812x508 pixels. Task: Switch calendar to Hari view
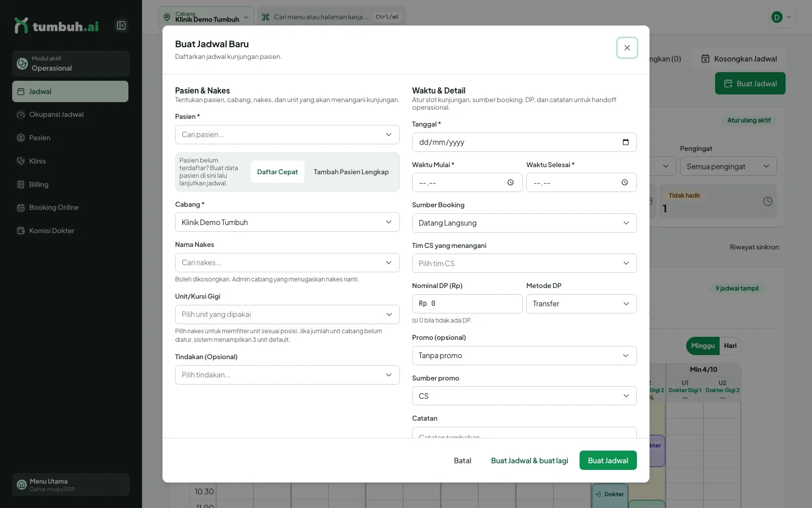[x=730, y=345]
